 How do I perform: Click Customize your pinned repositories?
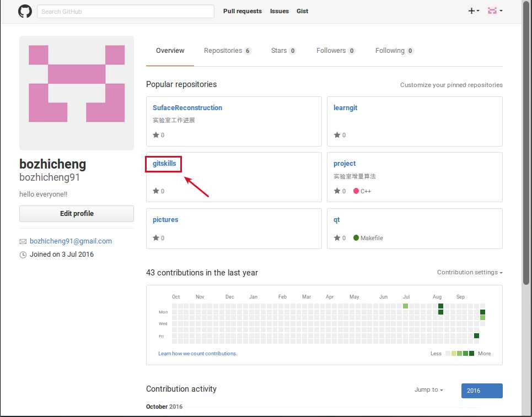point(452,85)
